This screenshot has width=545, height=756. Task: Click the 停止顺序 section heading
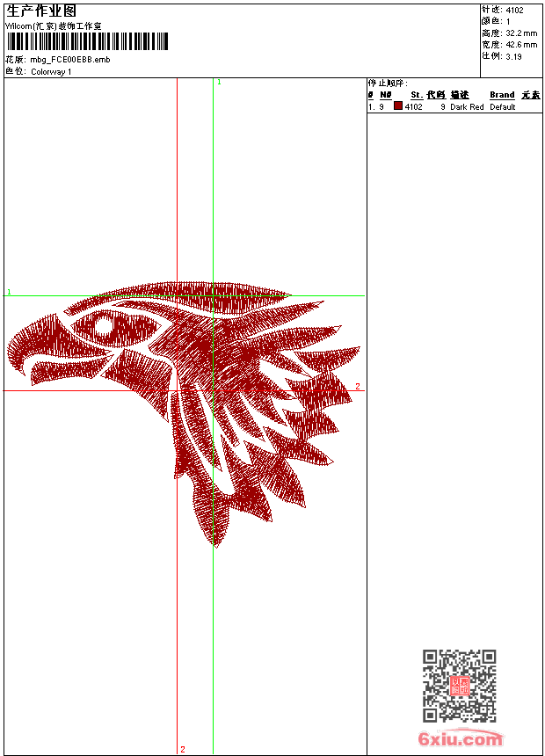click(388, 83)
